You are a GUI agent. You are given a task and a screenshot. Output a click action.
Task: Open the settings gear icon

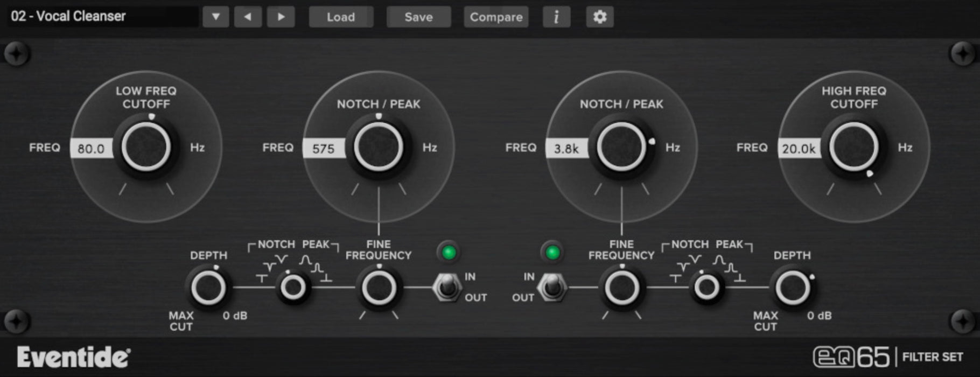pyautogui.click(x=599, y=17)
